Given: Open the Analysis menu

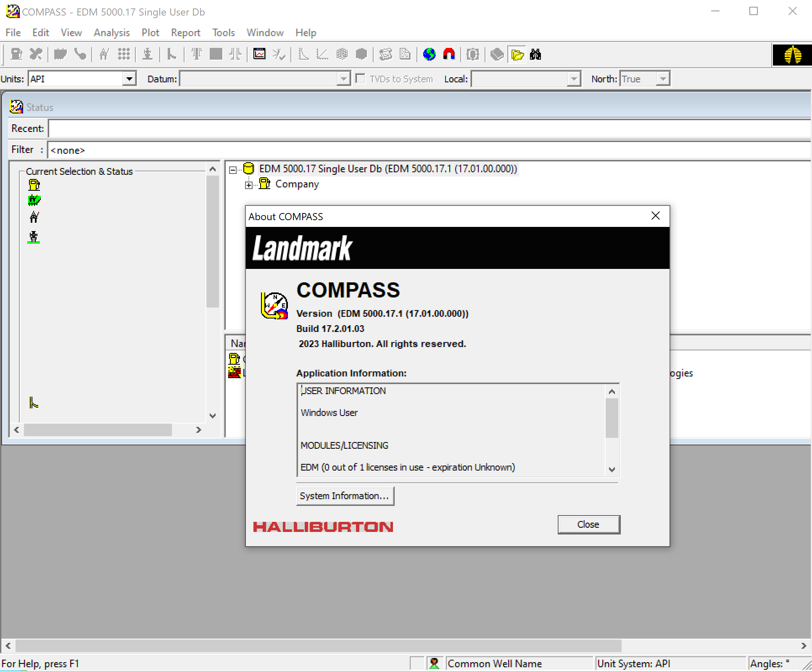Looking at the screenshot, I should click(x=111, y=33).
